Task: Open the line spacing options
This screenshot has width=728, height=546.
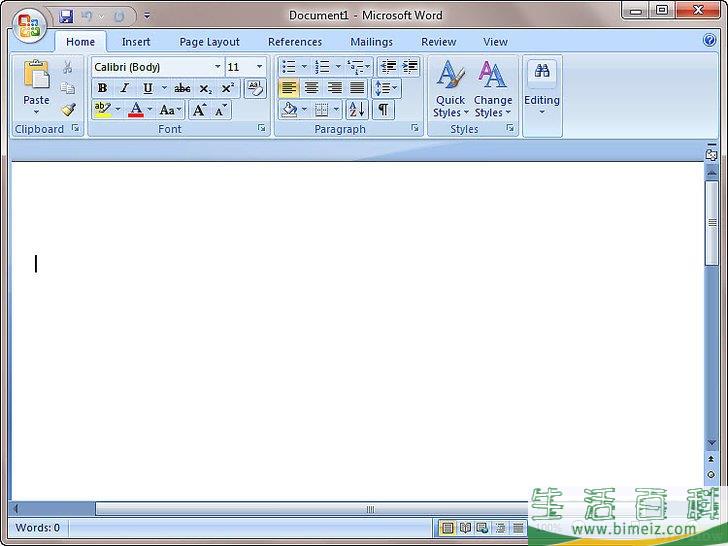Action: pos(385,88)
